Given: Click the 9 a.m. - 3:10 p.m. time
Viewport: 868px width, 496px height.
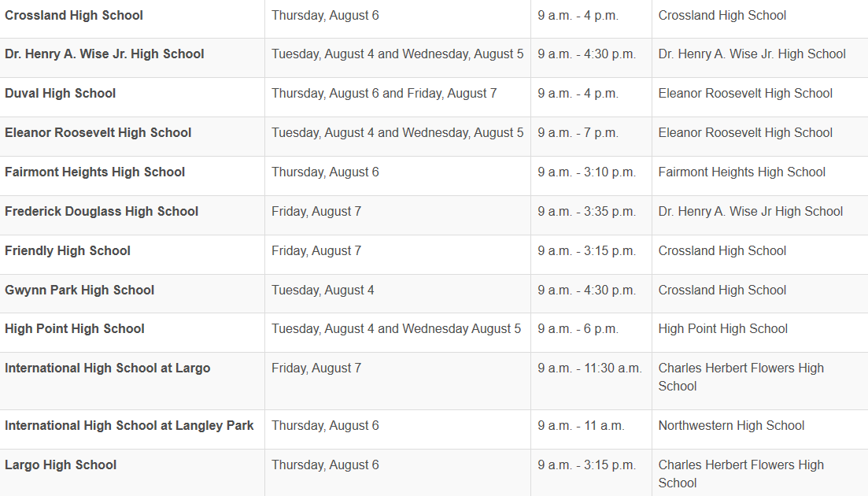Looking at the screenshot, I should (x=586, y=172).
